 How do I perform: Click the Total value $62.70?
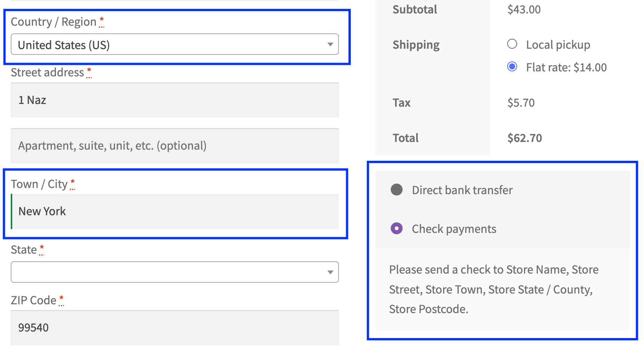[525, 138]
